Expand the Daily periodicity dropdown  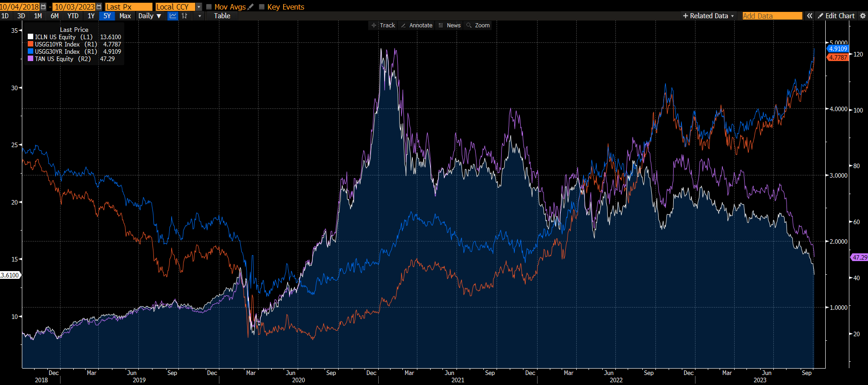150,16
